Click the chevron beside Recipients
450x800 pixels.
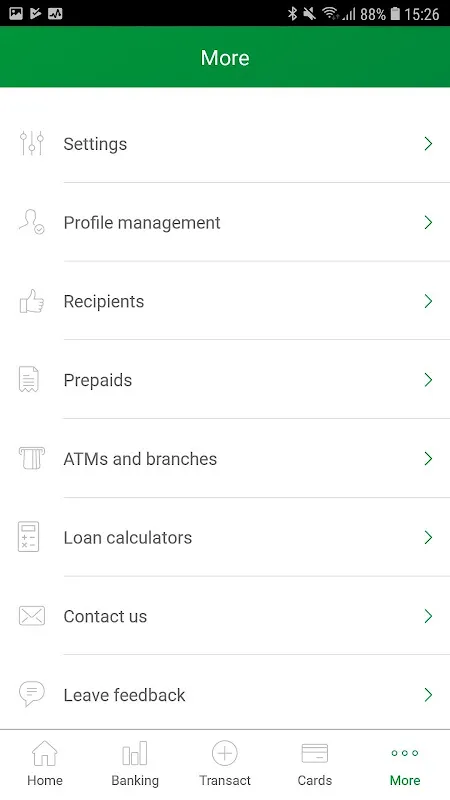point(428,301)
